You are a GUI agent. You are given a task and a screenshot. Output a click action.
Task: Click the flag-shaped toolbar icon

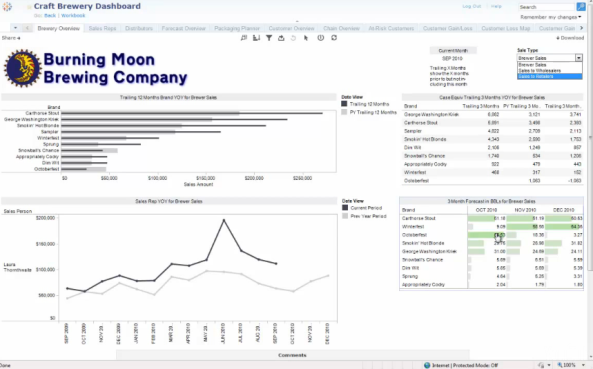[244, 38]
